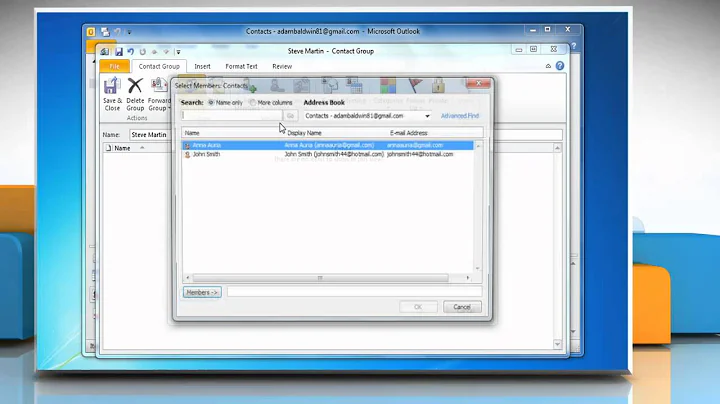Click up arrow of contacts list vertical scrollbar
The width and height of the screenshot is (720, 404).
478,146
